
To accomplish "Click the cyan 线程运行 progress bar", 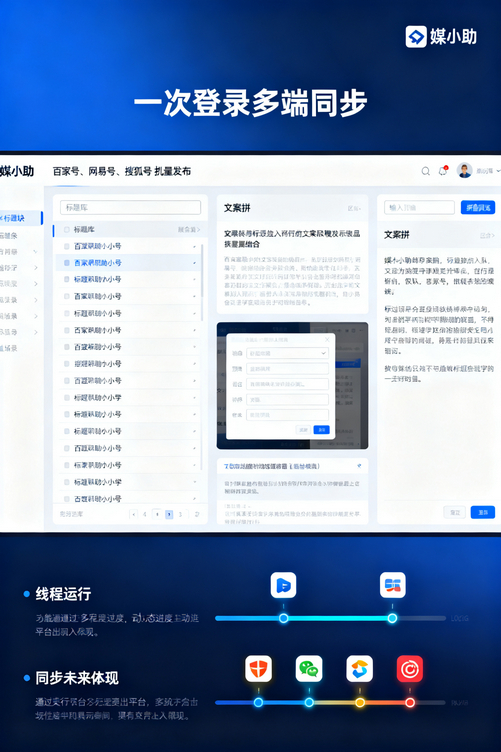I will (x=331, y=618).
